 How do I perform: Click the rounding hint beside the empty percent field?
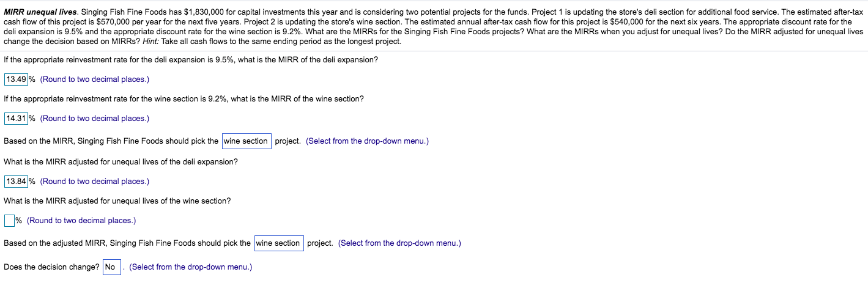click(81, 221)
